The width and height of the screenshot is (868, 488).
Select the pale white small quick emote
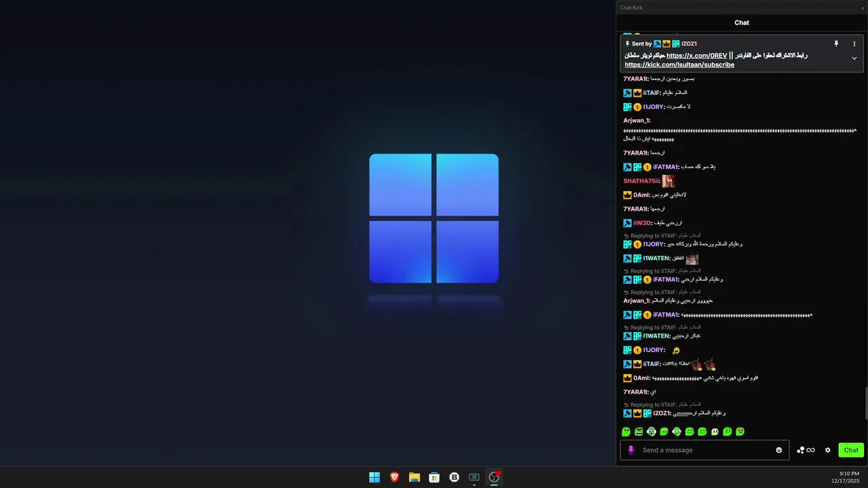pos(715,432)
